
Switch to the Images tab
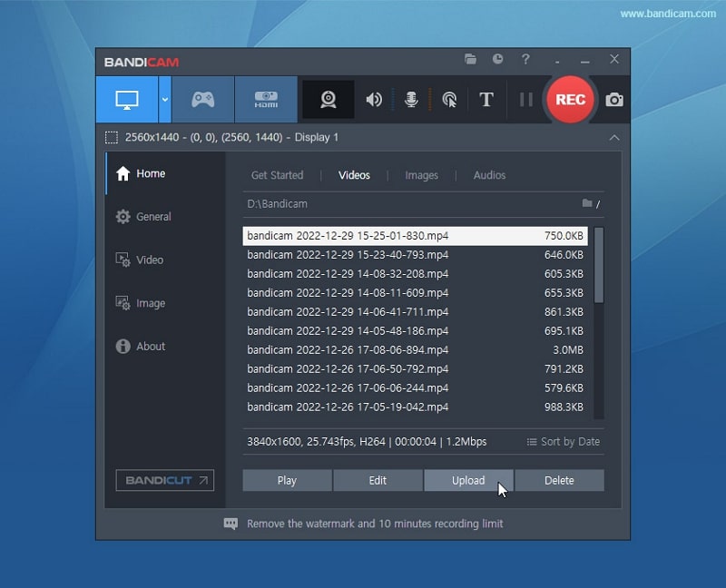click(x=422, y=175)
